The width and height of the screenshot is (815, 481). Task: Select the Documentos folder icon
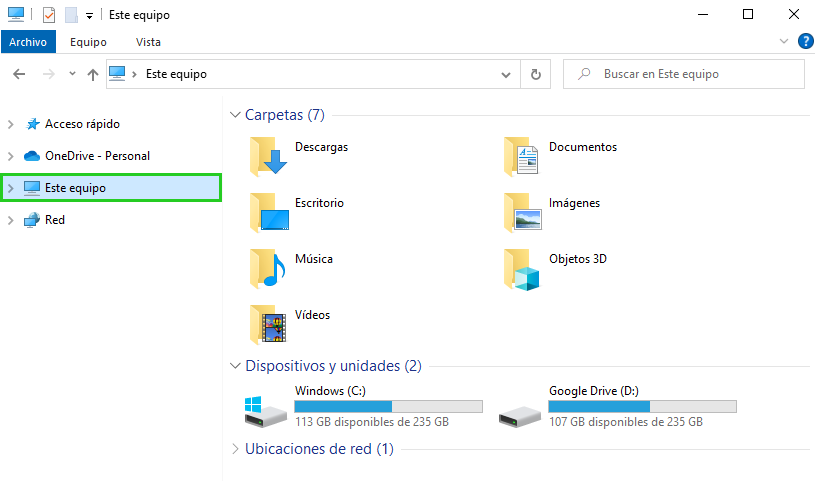coord(522,156)
